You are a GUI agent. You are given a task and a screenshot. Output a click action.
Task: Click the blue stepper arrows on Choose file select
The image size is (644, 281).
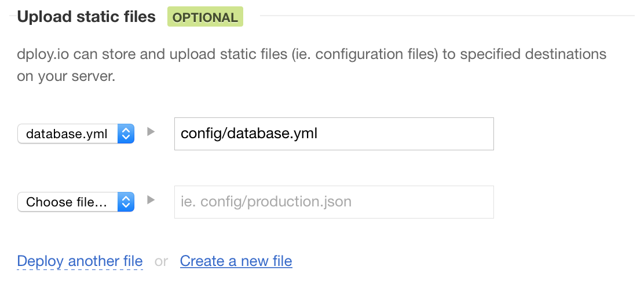tap(126, 202)
